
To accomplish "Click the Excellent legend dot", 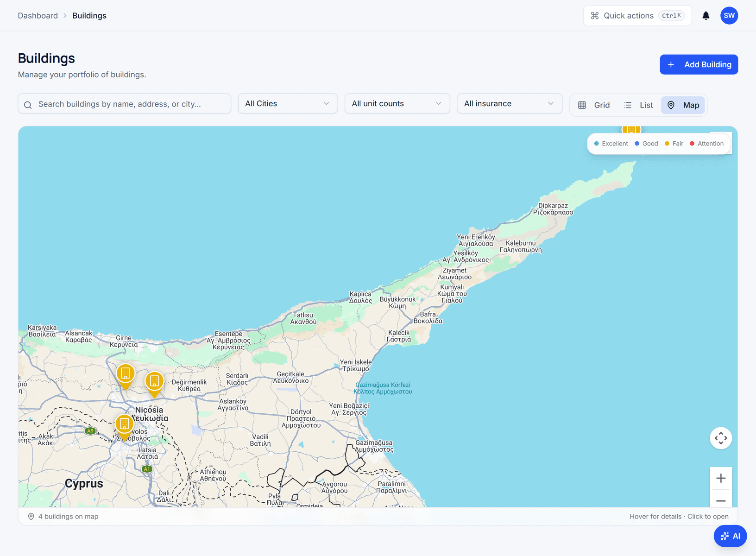I will 597,144.
